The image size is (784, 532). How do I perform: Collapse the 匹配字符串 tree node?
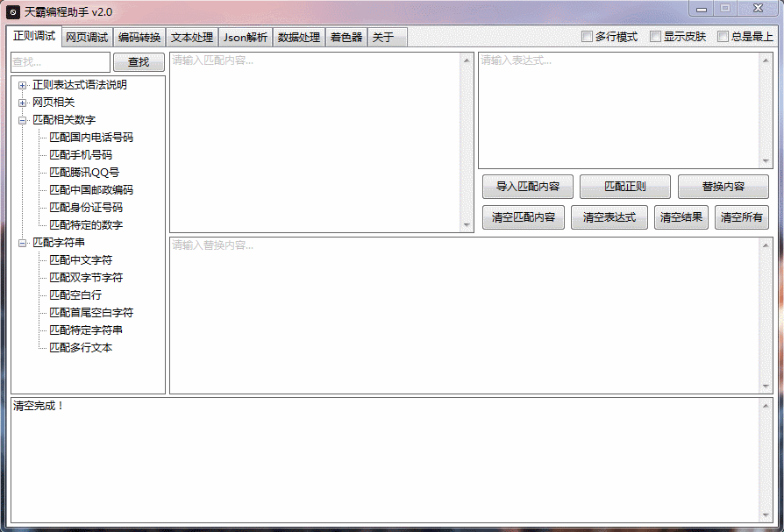(x=22, y=244)
